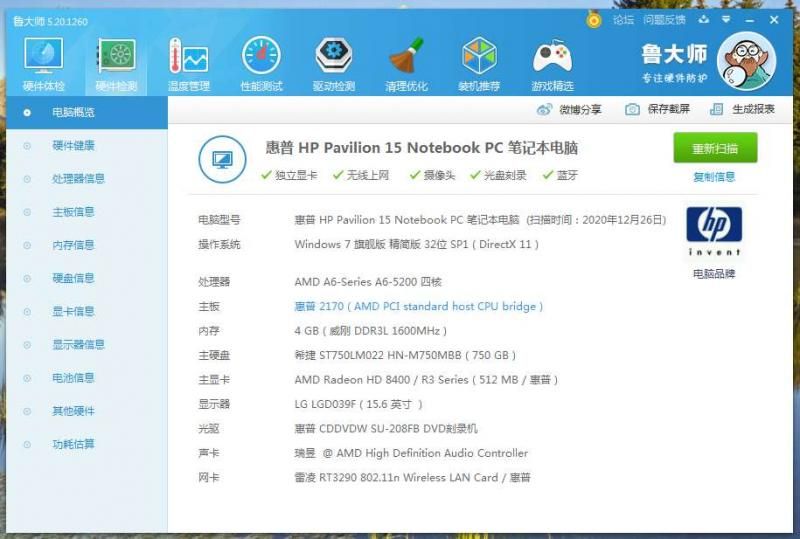Click the HP invent brand logo
Screen dimensions: 800x539
coord(714,231)
